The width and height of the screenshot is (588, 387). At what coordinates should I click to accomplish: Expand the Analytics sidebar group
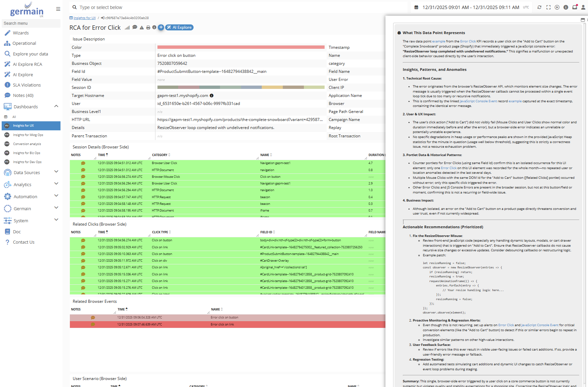pyautogui.click(x=56, y=184)
